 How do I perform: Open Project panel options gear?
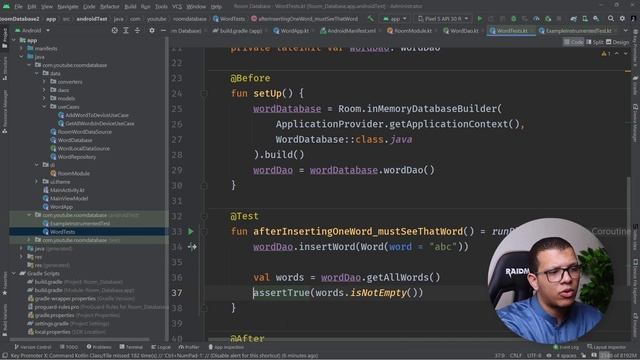click(x=152, y=31)
